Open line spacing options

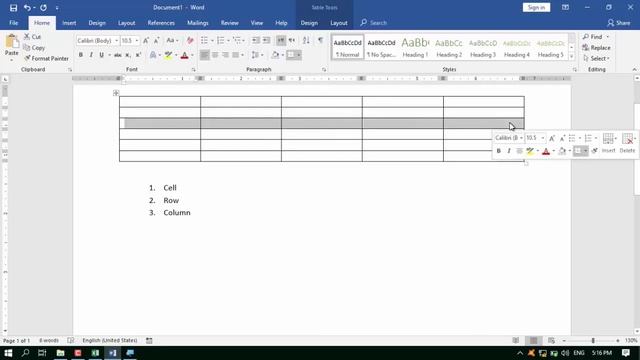(257, 55)
